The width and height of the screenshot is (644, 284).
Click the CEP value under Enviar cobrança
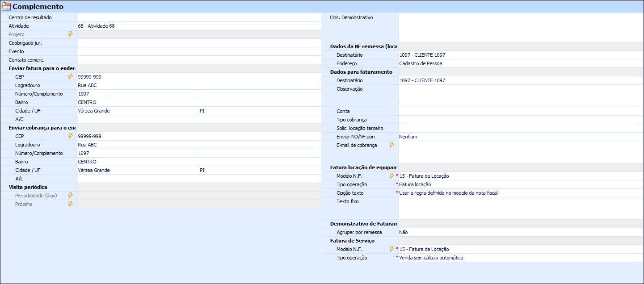pos(199,136)
